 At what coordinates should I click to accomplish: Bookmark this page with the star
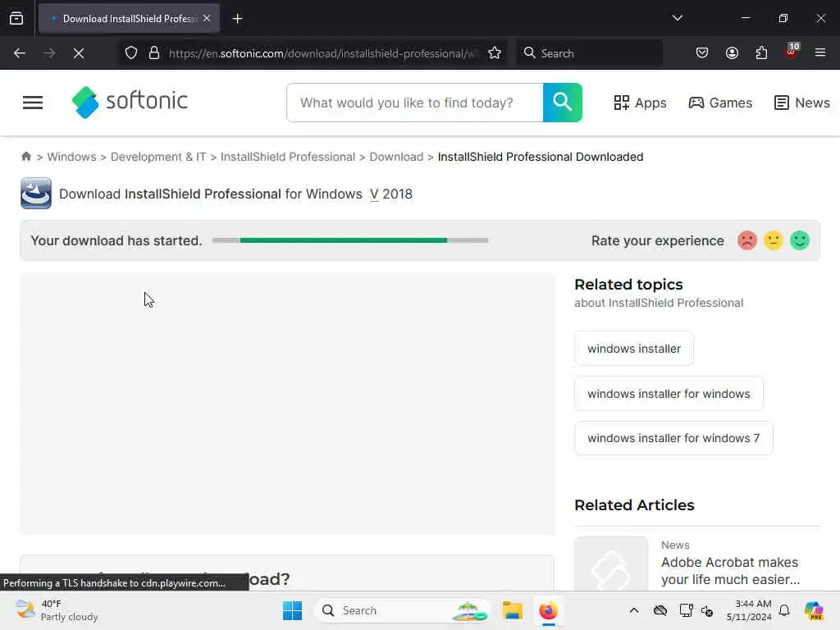coord(495,53)
